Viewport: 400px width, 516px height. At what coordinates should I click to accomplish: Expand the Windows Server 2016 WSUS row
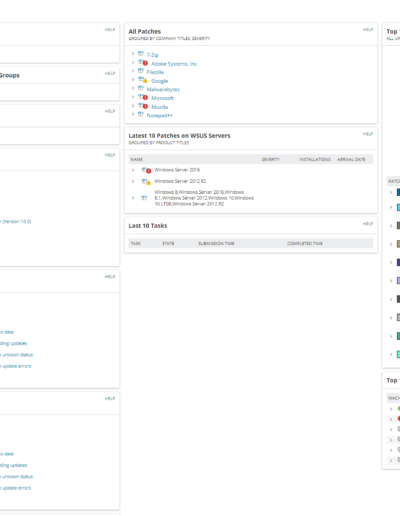click(x=133, y=170)
